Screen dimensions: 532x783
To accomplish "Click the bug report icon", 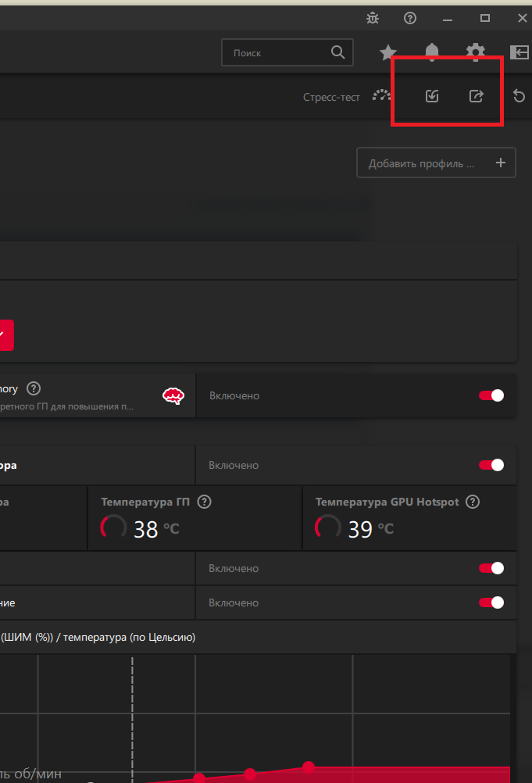I will (x=373, y=19).
